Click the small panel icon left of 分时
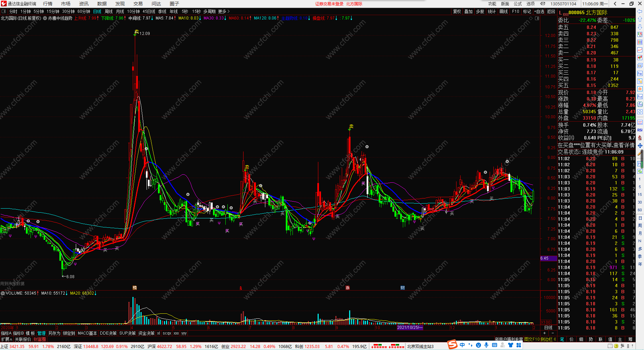 point(4,11)
